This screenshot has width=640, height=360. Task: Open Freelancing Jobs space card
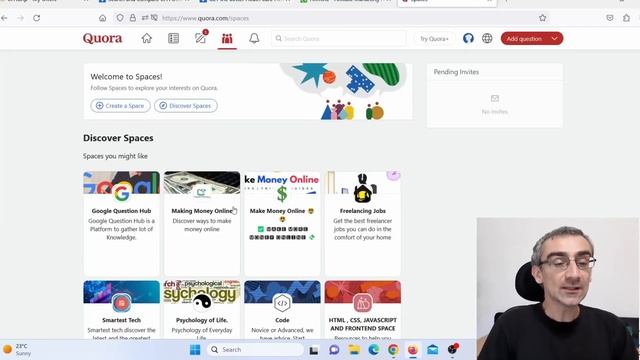tap(362, 223)
